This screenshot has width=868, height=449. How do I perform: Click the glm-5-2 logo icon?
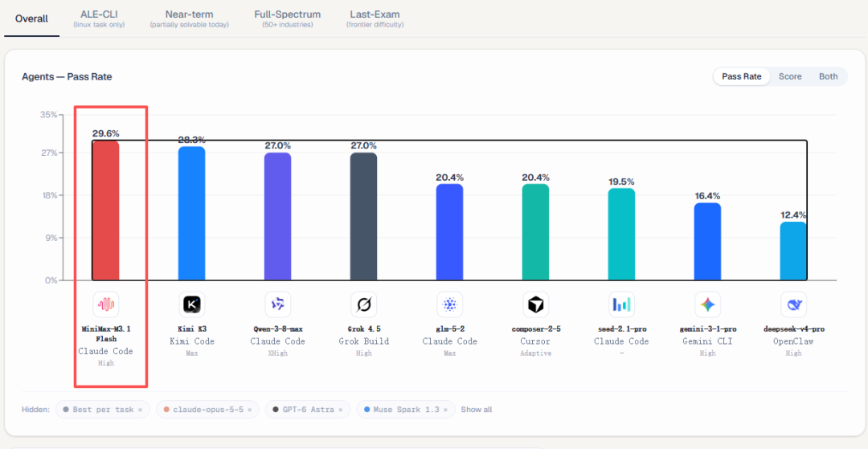pos(449,304)
